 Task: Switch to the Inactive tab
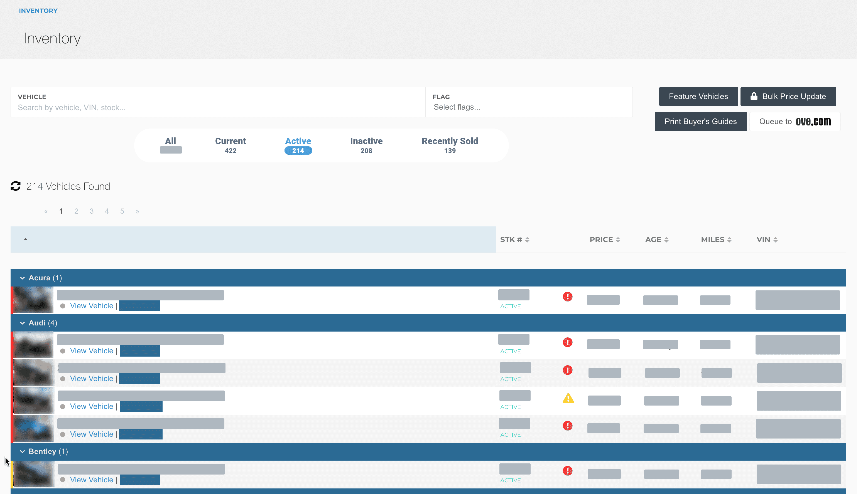click(x=366, y=145)
